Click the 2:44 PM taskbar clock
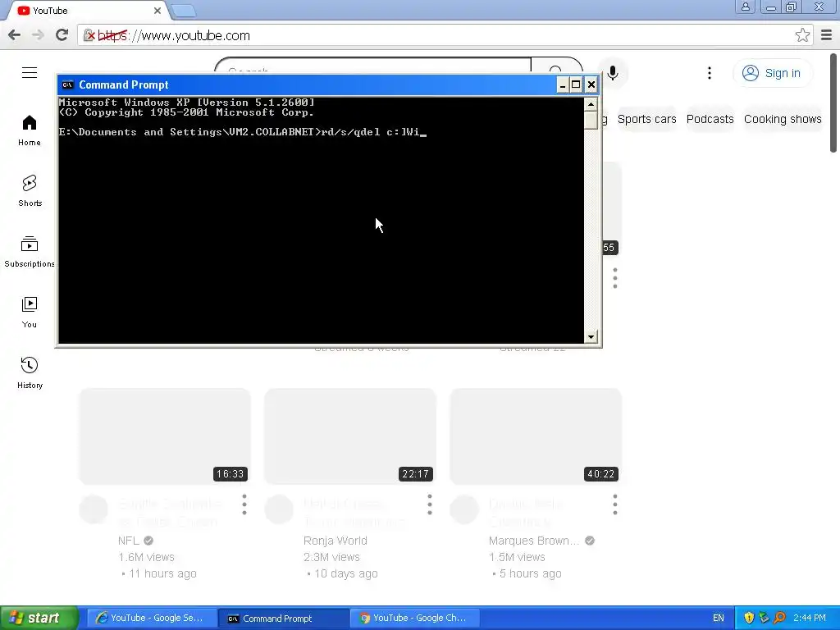 [810, 618]
